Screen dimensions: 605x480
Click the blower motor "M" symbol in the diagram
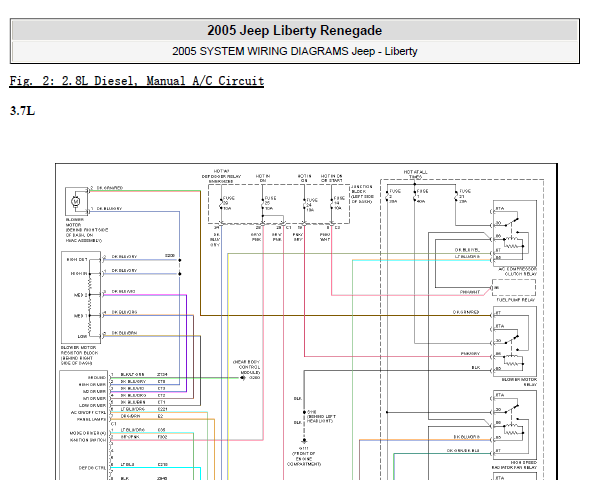coord(76,201)
